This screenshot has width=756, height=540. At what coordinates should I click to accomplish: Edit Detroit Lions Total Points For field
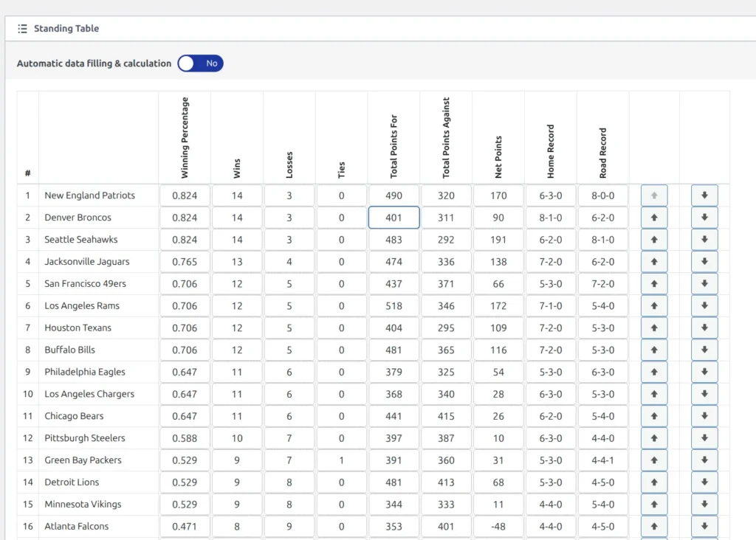tap(394, 482)
